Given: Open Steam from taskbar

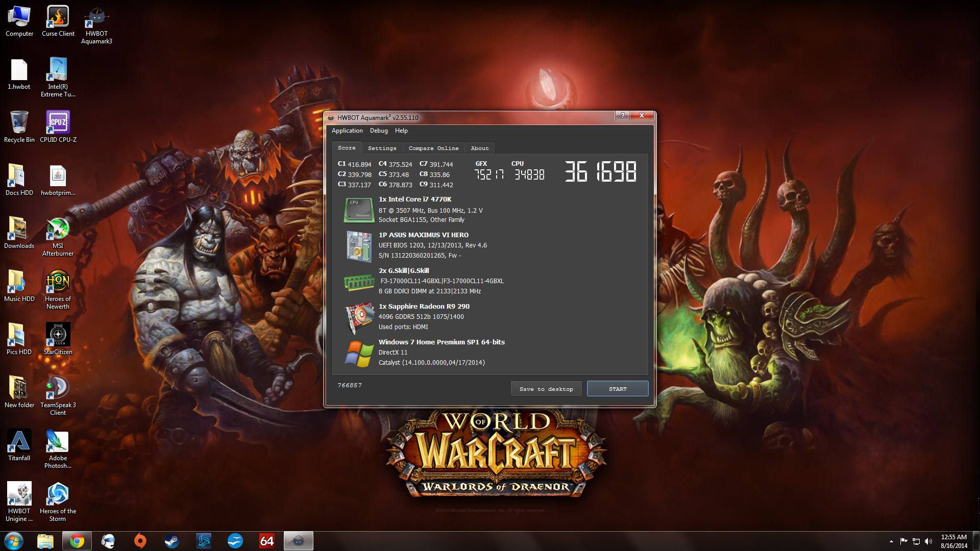Looking at the screenshot, I should coord(172,541).
